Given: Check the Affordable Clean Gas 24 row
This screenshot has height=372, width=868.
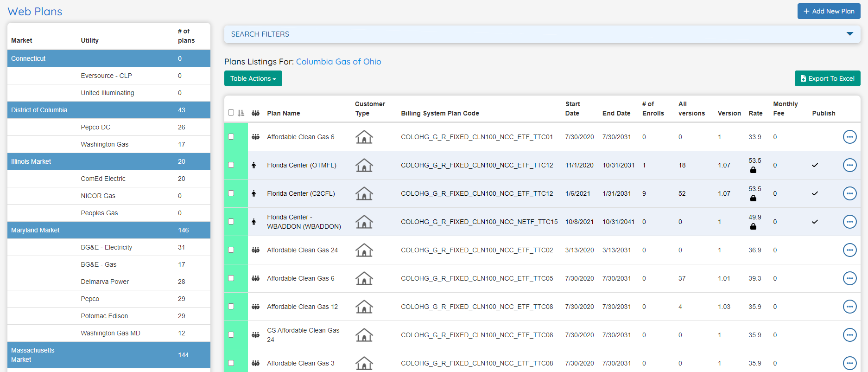Looking at the screenshot, I should 231,250.
